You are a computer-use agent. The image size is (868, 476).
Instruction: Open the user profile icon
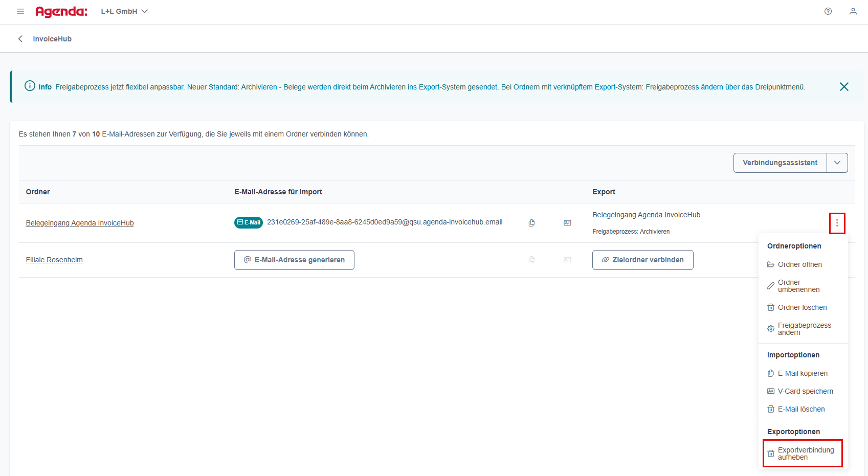pos(853,11)
